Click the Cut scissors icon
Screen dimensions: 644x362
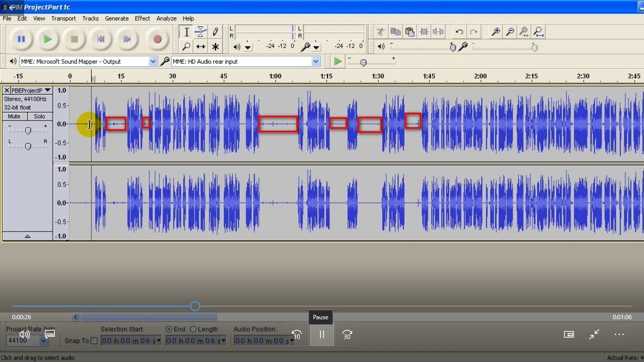(381, 32)
